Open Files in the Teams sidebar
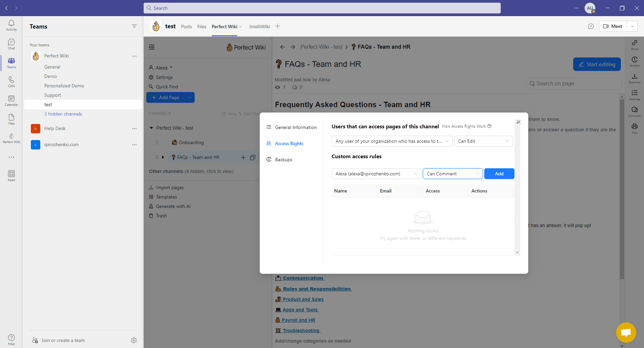 click(11, 119)
